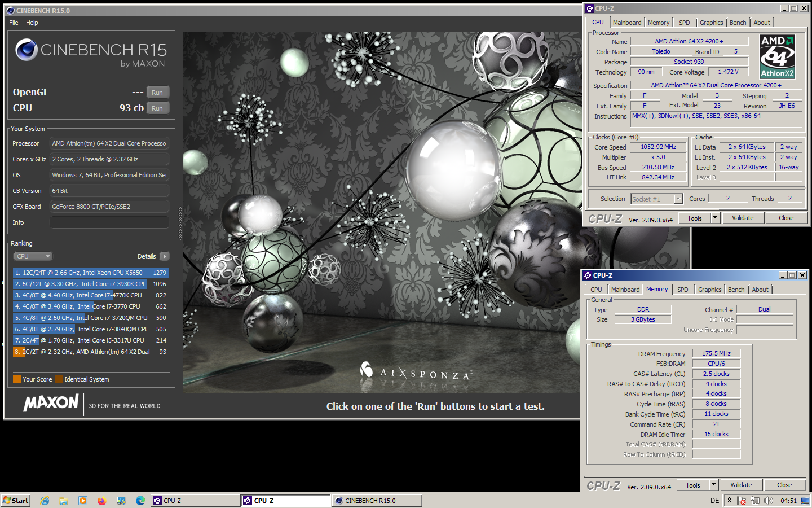Run the CPU benchmark

click(157, 108)
